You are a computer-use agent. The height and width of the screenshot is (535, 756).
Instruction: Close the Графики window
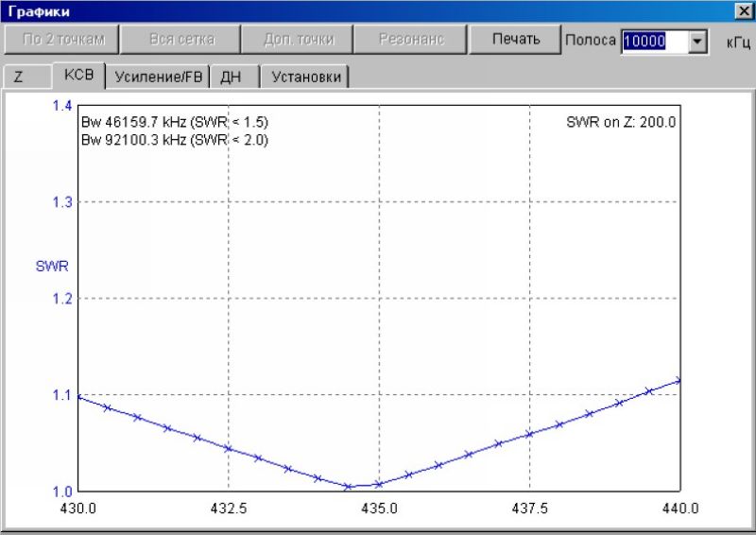pos(743,10)
